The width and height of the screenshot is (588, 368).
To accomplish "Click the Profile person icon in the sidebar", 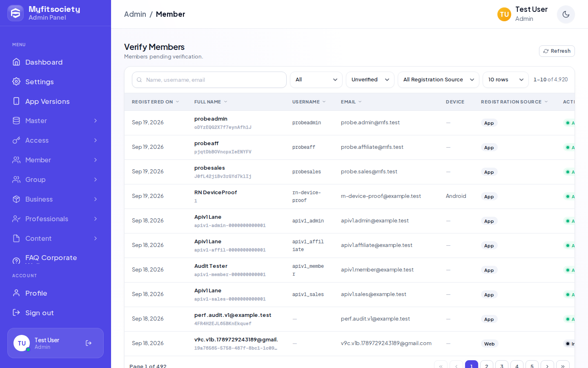I will (x=16, y=293).
